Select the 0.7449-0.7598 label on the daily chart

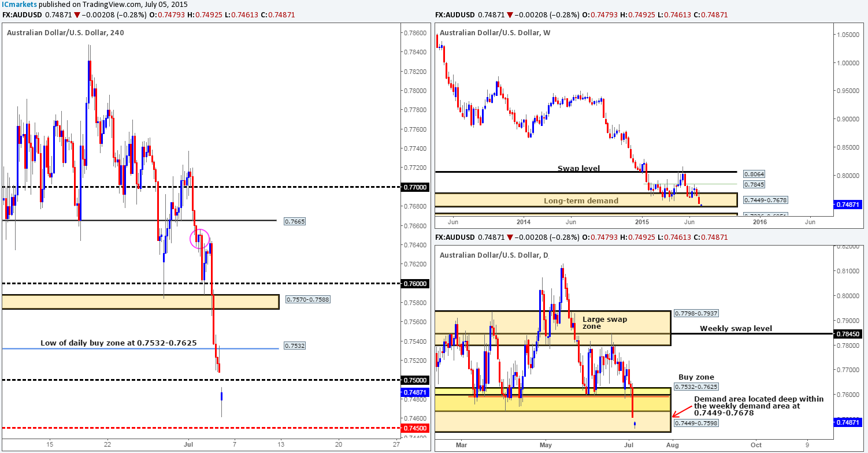(x=696, y=423)
